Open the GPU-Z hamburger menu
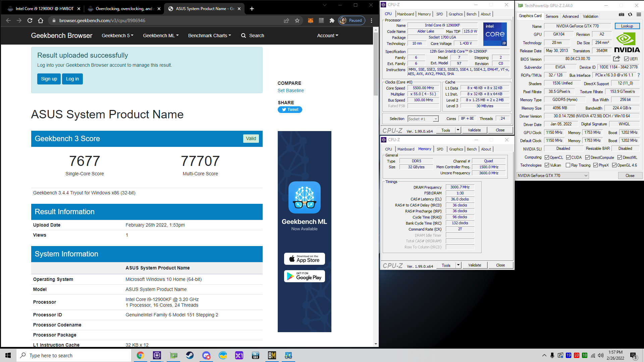This screenshot has width=644, height=362. 639,14
